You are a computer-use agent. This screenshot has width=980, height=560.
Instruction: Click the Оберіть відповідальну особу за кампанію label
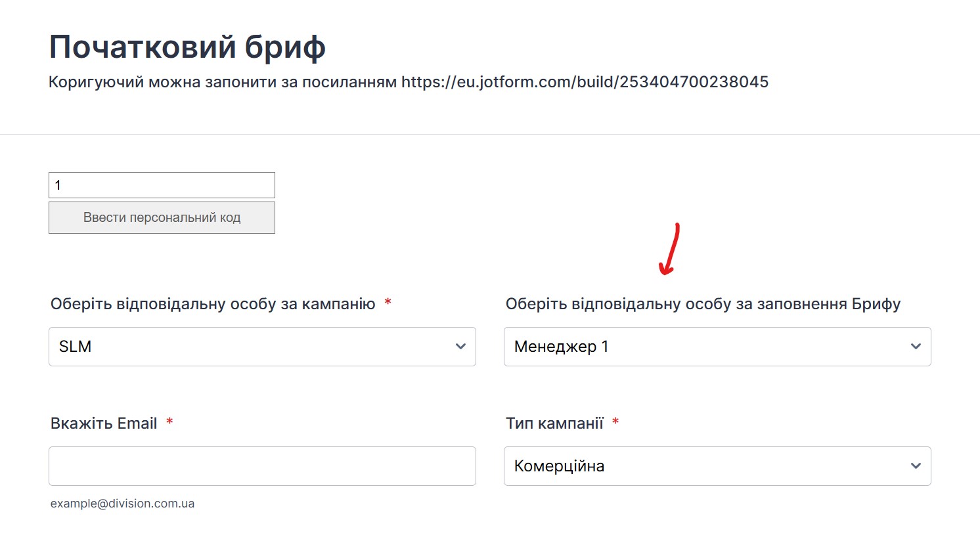tap(213, 304)
